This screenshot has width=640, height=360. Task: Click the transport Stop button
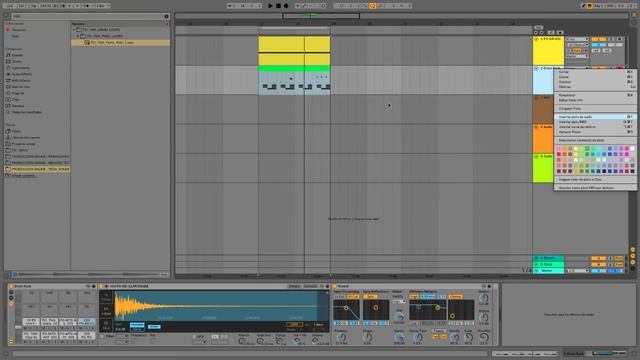coord(278,6)
